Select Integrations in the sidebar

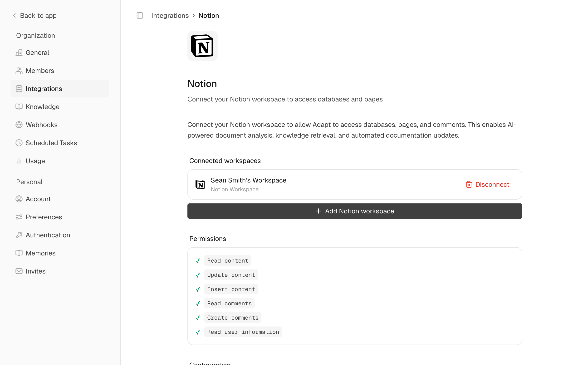(60, 89)
